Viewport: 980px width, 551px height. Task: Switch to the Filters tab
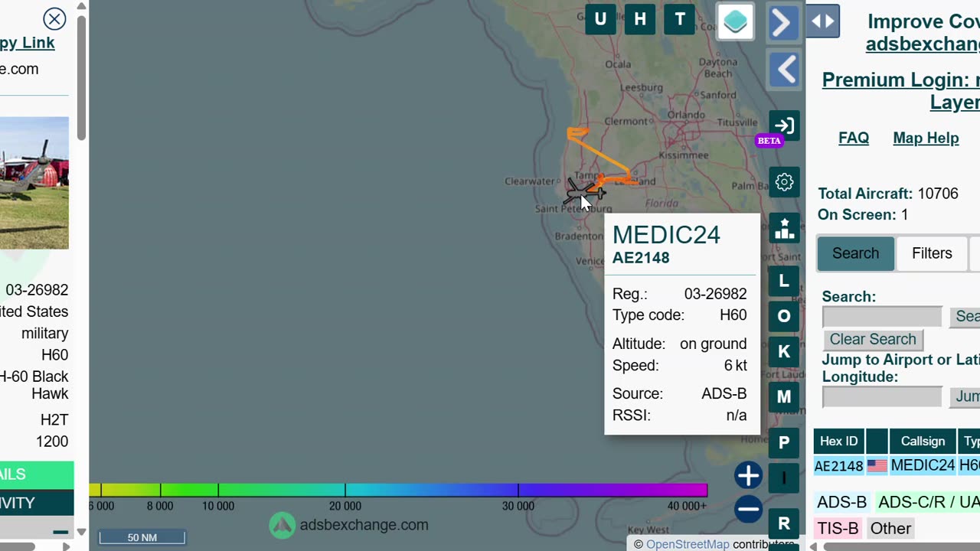pos(932,253)
